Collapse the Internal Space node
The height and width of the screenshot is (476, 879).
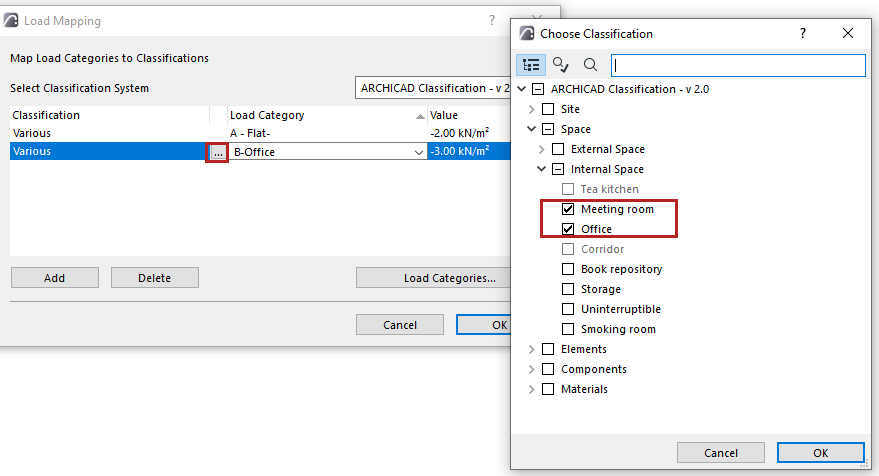[x=542, y=169]
